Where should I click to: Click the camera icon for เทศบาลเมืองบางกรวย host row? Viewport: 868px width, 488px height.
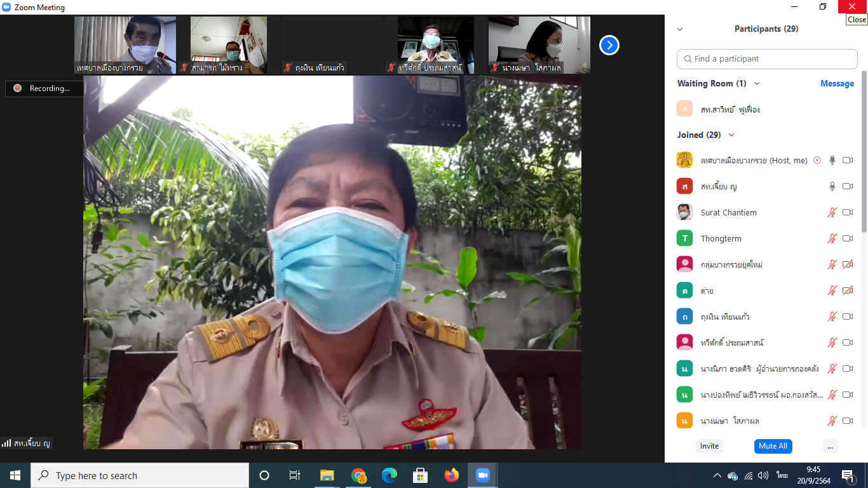pos(848,161)
